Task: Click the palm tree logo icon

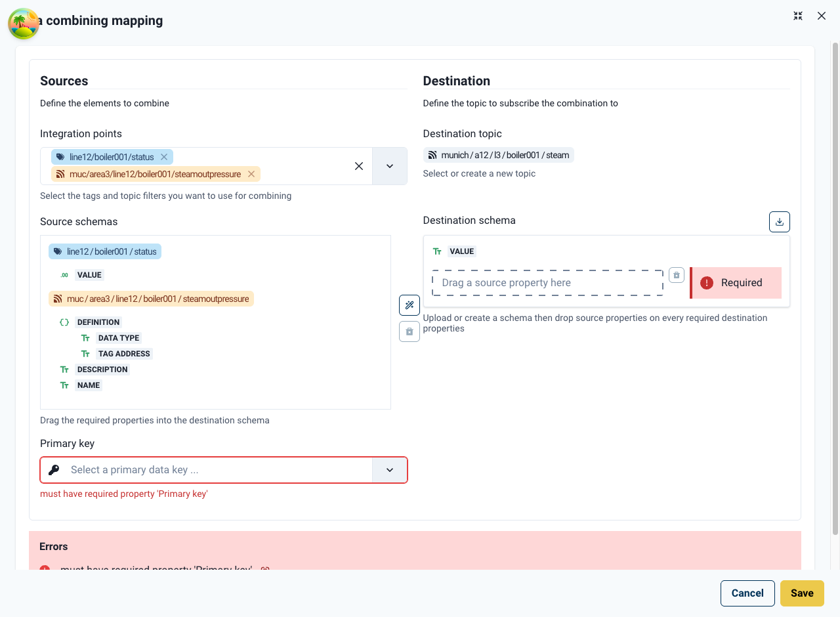Action: click(x=24, y=24)
